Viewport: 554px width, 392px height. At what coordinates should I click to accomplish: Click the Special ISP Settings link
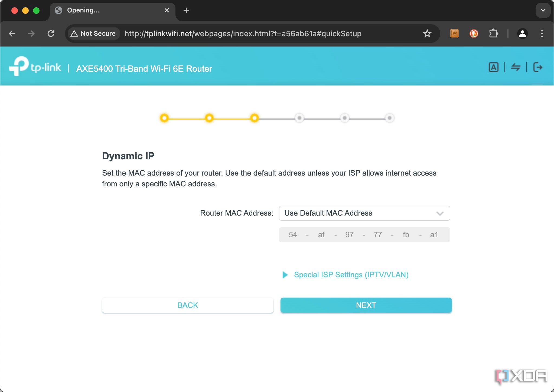point(351,275)
